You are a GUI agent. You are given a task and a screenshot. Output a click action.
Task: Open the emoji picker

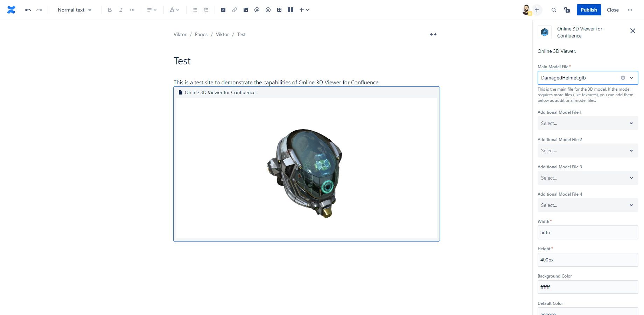pyautogui.click(x=268, y=10)
